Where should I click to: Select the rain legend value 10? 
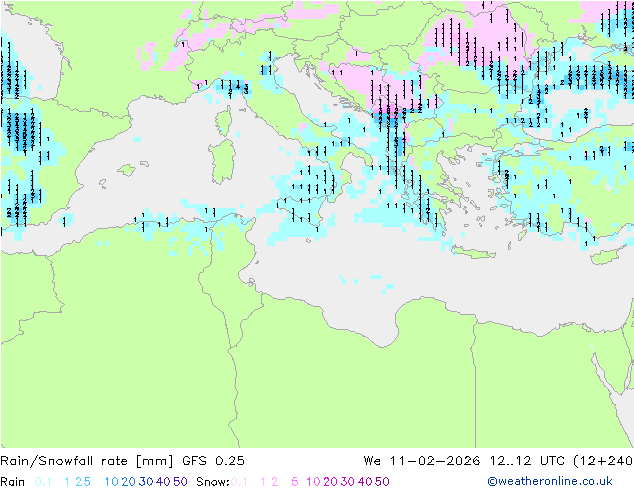coord(111,482)
